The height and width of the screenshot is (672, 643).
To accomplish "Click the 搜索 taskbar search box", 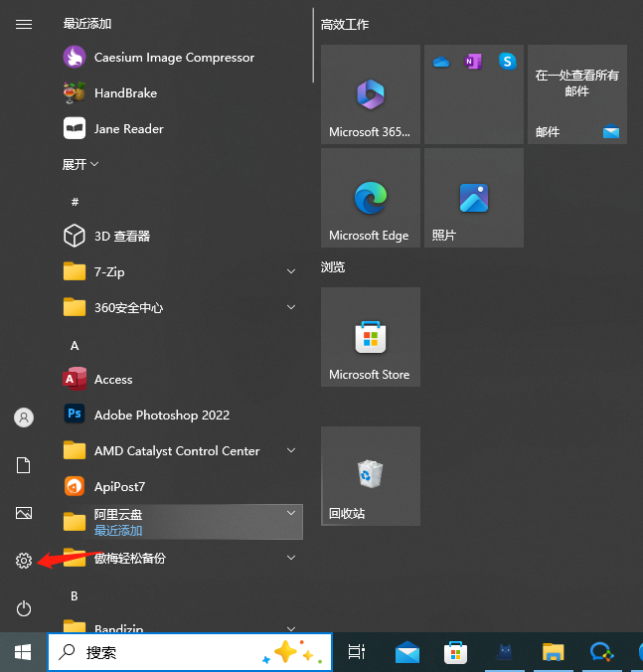I will [190, 652].
